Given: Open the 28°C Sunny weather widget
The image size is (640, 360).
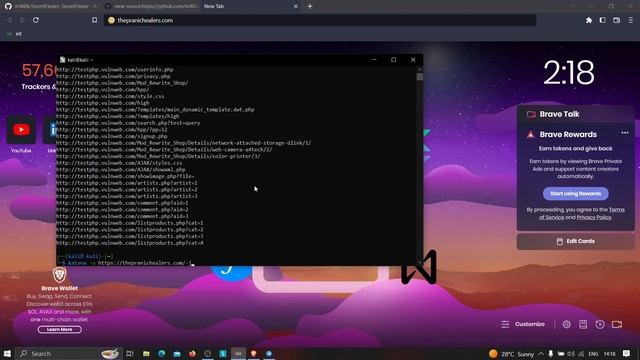Looking at the screenshot, I should 512,354.
